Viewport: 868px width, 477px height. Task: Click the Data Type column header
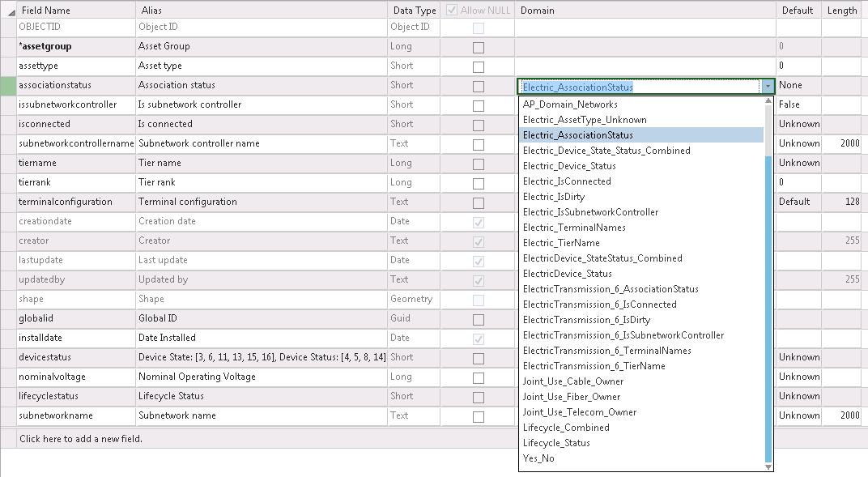(x=414, y=10)
